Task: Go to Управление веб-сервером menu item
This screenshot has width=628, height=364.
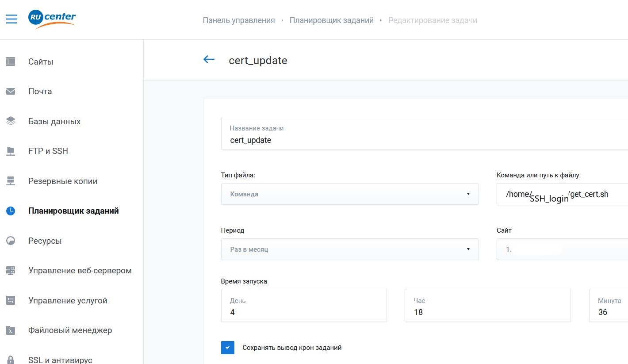Action: pos(80,271)
